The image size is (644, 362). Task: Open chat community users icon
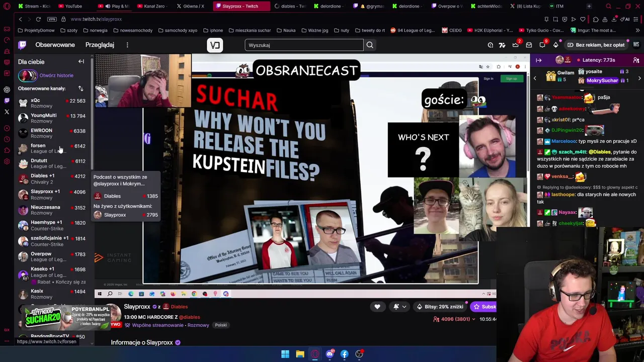coord(636,60)
